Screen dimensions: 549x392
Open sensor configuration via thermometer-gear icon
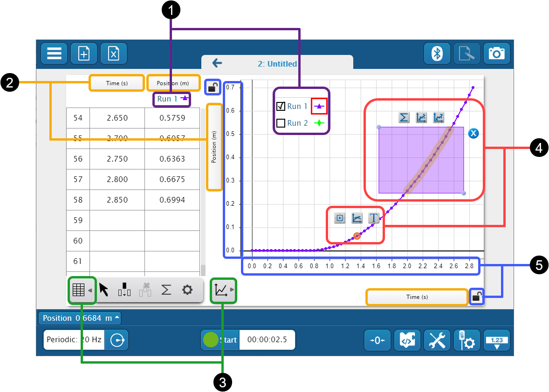[x=467, y=340]
